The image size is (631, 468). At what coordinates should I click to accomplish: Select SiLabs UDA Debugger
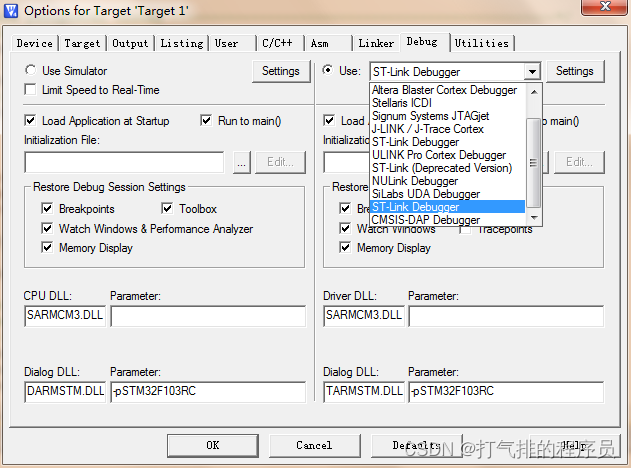447,194
